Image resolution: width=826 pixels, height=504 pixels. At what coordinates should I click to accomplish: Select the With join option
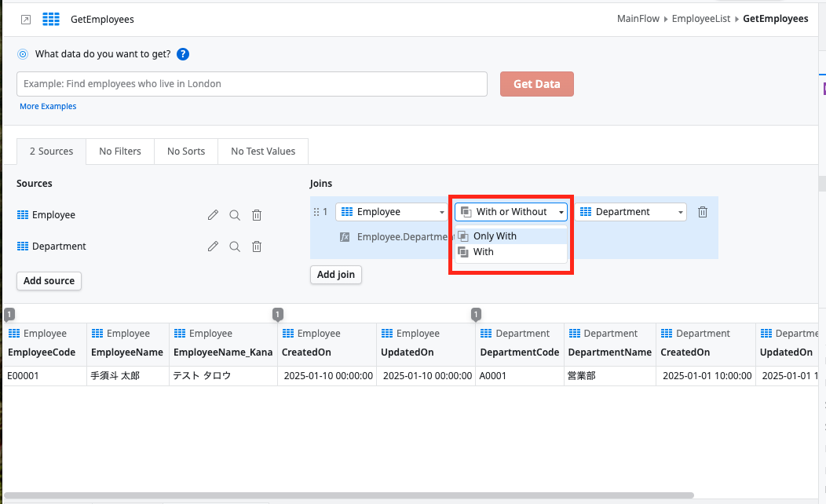[483, 251]
